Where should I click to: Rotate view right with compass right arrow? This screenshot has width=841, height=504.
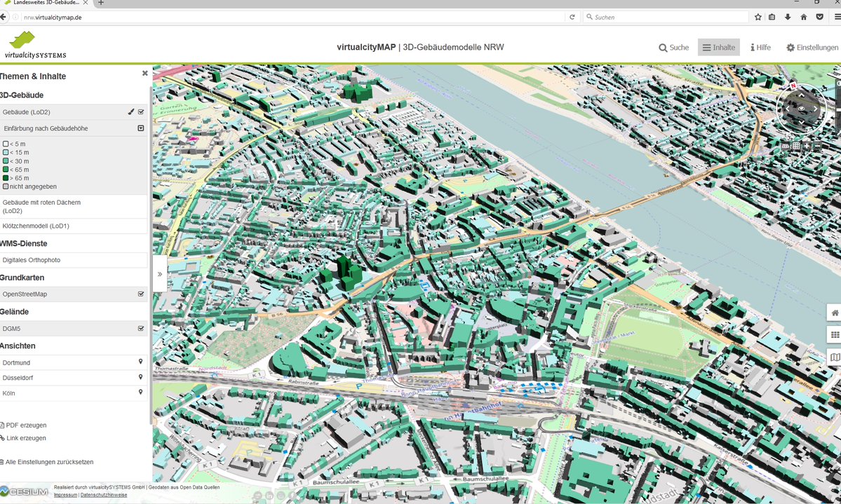click(x=815, y=109)
